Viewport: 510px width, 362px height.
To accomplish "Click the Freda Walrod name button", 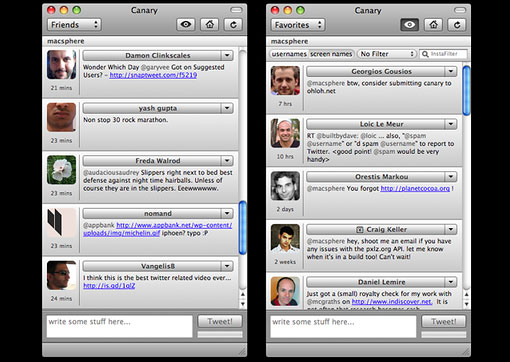I will pos(152,161).
